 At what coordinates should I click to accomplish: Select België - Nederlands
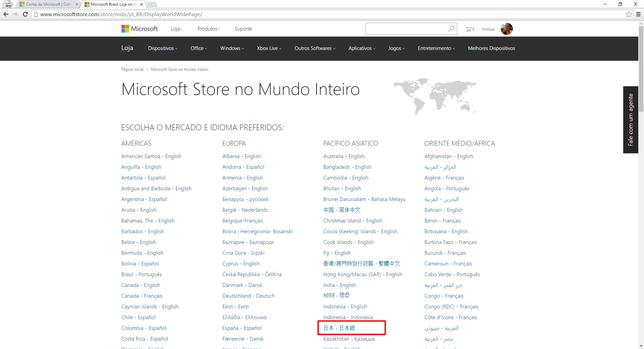pos(245,210)
